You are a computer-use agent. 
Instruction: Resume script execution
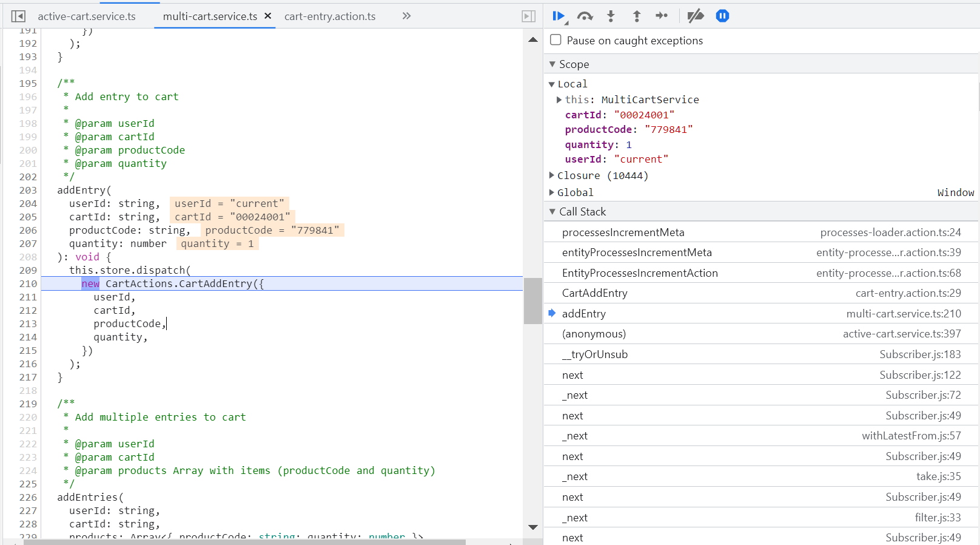pos(560,16)
